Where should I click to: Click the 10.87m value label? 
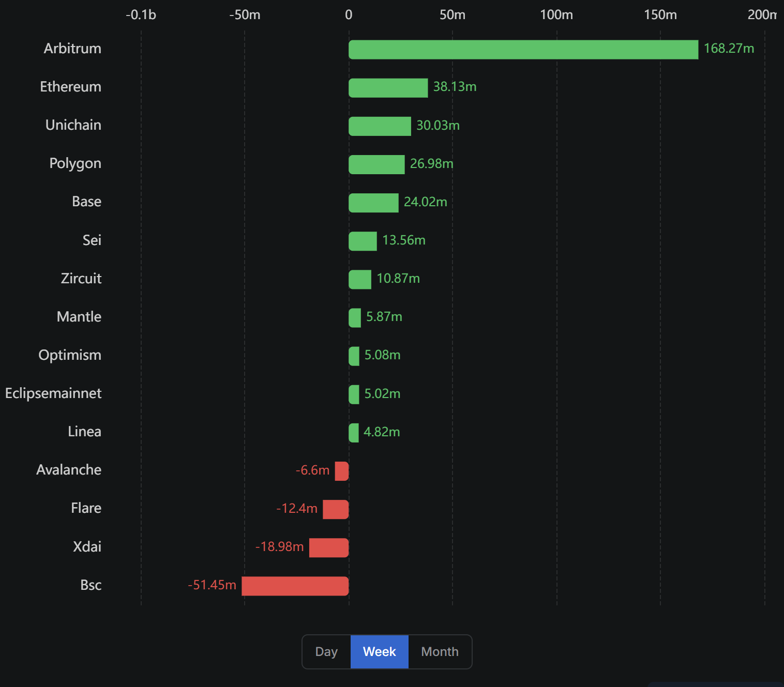pyautogui.click(x=398, y=279)
